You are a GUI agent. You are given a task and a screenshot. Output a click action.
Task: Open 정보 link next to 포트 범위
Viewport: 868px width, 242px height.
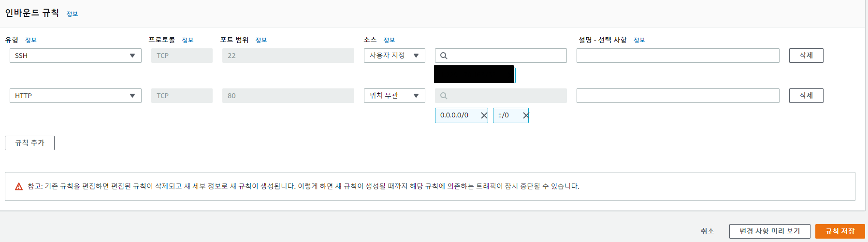(x=261, y=40)
